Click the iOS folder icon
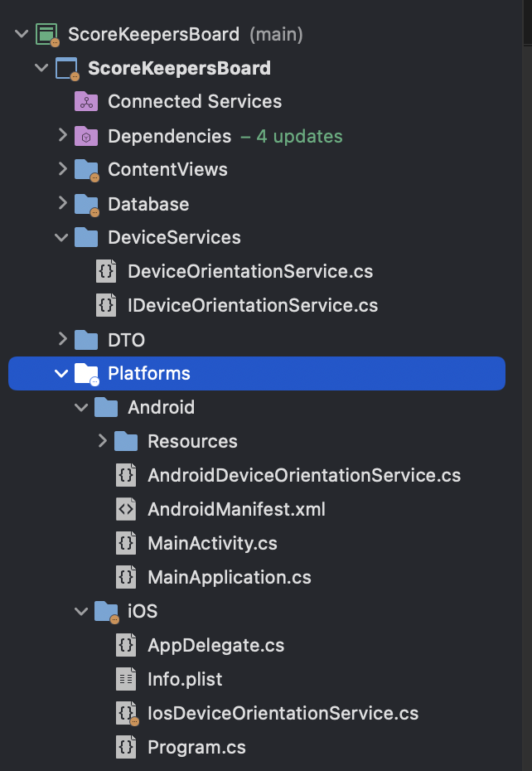 pos(107,612)
